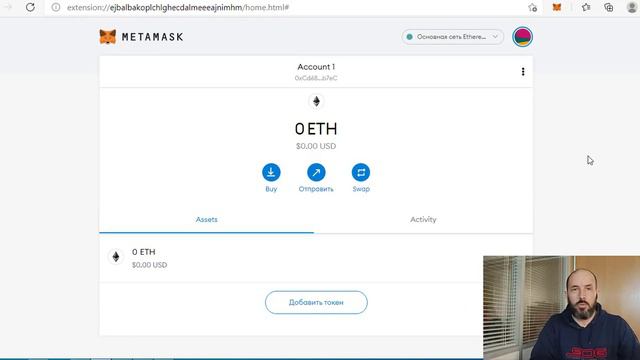
Task: Click the Добавить токен button
Action: click(x=316, y=302)
